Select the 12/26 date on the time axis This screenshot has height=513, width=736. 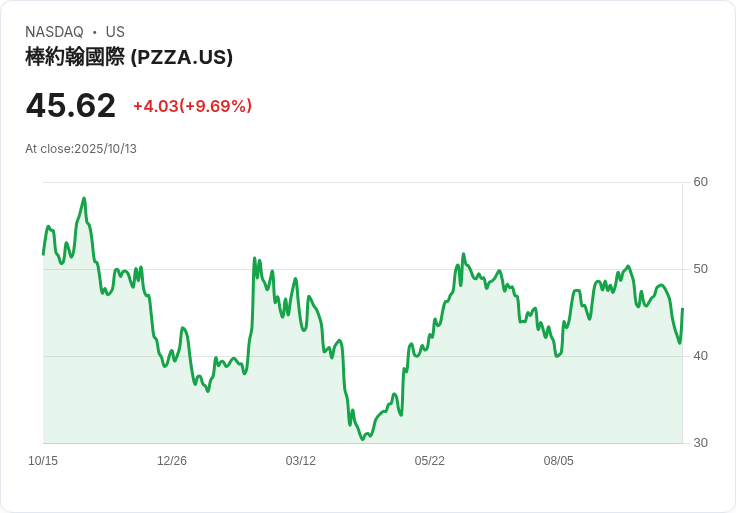click(x=172, y=461)
